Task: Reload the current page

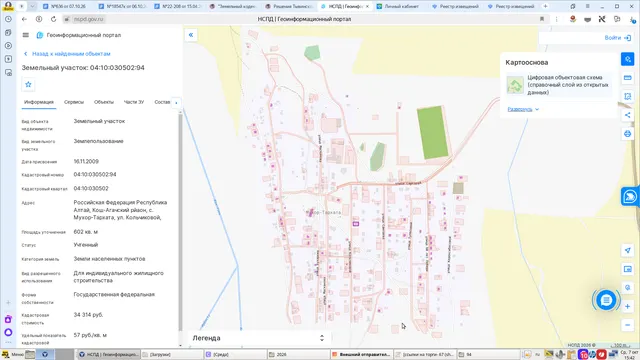Action: click(x=53, y=19)
